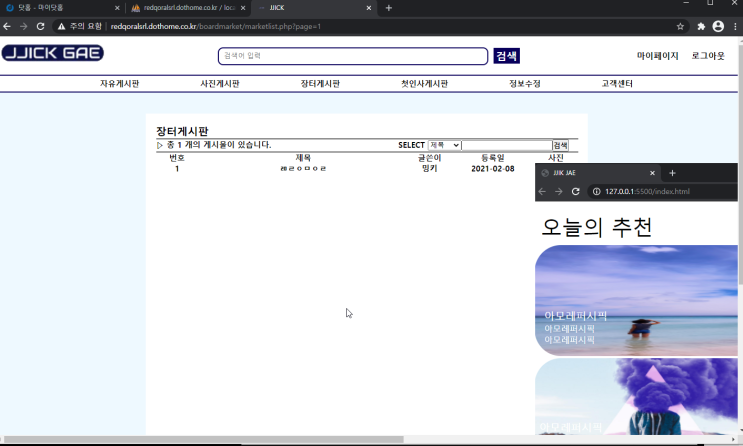743x446 pixels.
Task: Open the Chrome profile avatar
Action: click(x=718, y=27)
